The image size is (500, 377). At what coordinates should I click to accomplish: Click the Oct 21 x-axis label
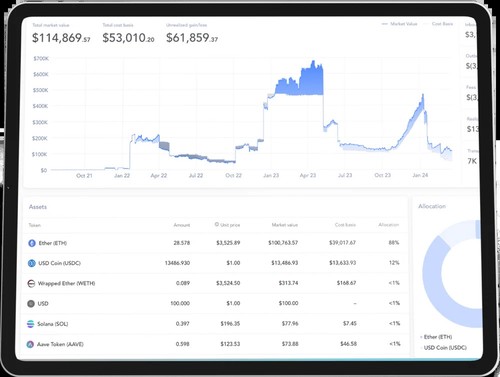[84, 176]
